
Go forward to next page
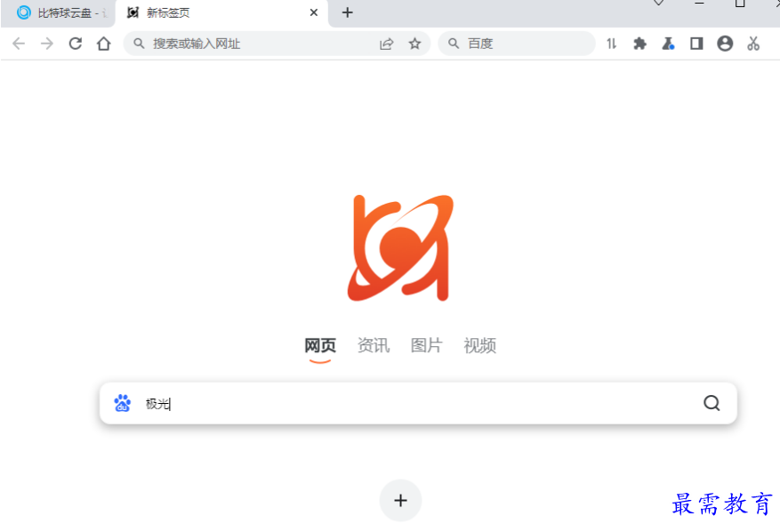[47, 44]
